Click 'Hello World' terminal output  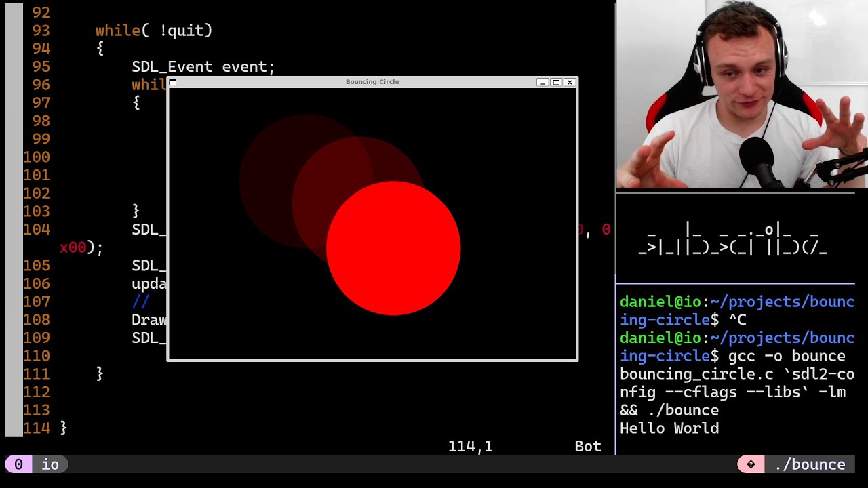[x=669, y=428]
